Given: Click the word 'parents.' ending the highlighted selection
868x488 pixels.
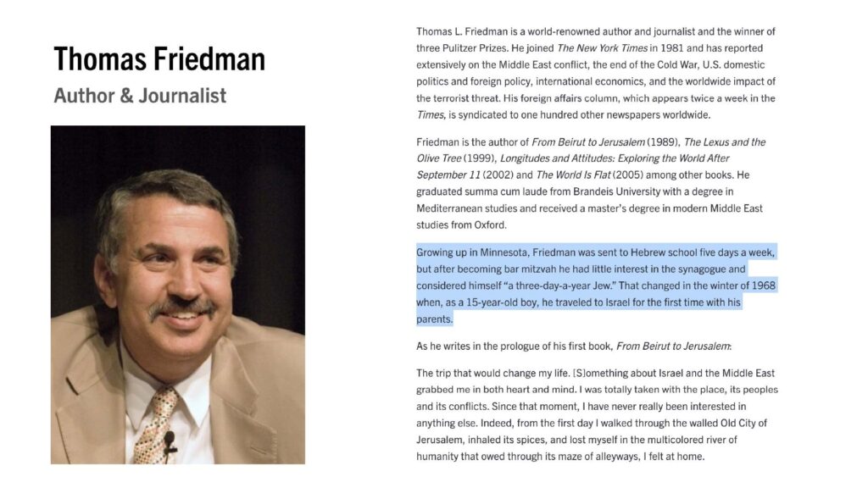Looking at the screenshot, I should tap(435, 319).
